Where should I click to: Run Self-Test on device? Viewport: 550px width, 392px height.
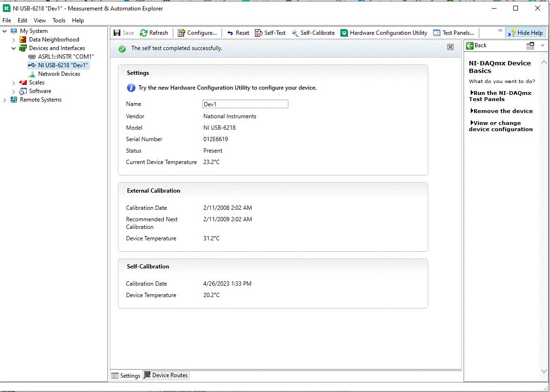[270, 33]
